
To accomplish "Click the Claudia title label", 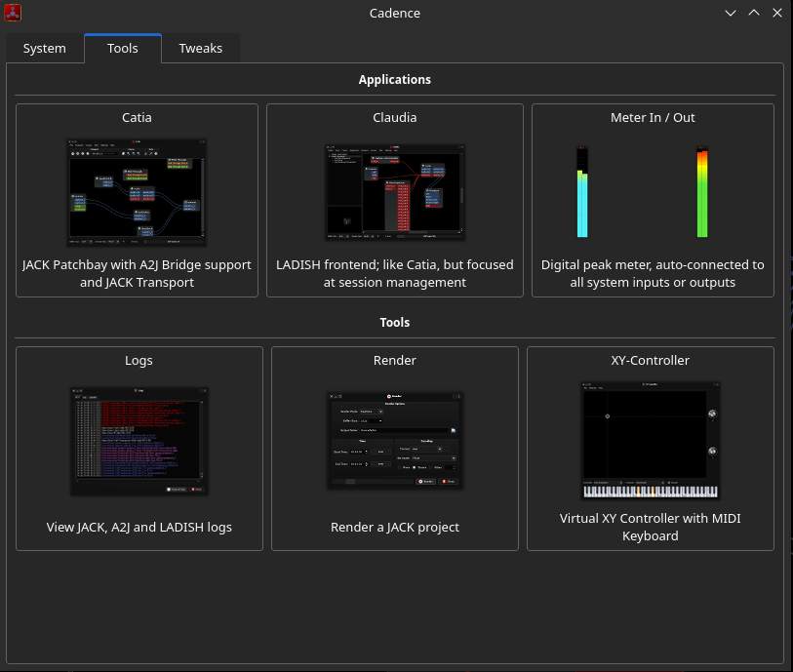I will (394, 117).
